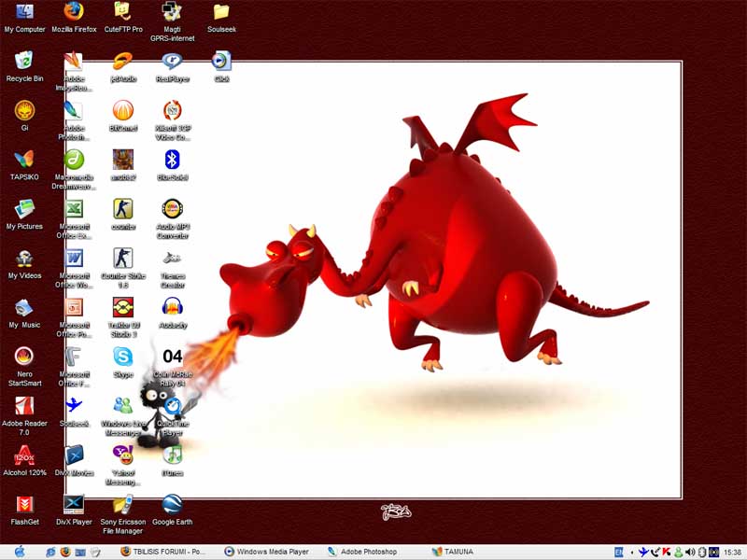The image size is (747, 560).
Task: Click the red Kaspersky K tray icon
Action: click(667, 552)
